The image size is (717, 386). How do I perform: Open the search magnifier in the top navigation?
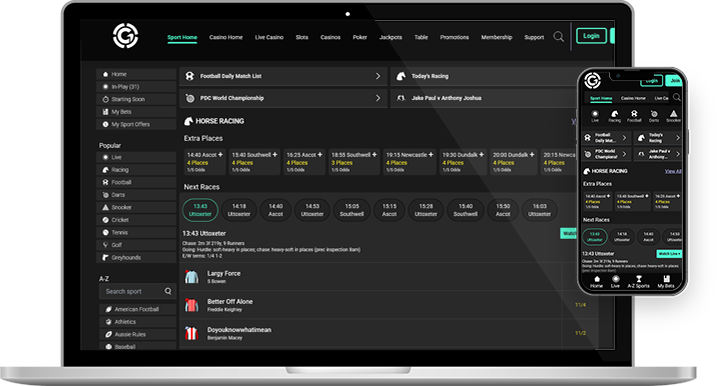pos(558,37)
